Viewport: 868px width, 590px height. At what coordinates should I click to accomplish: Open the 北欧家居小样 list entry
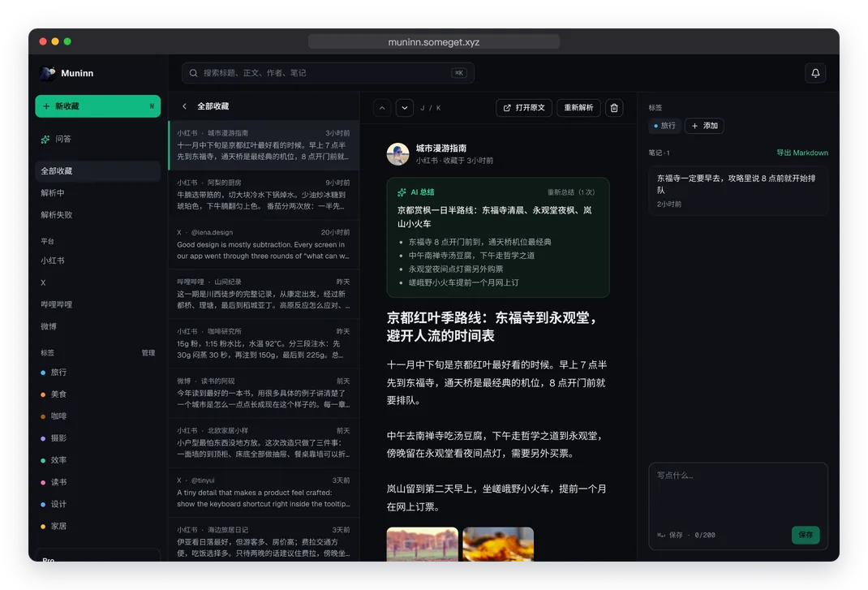[264, 442]
